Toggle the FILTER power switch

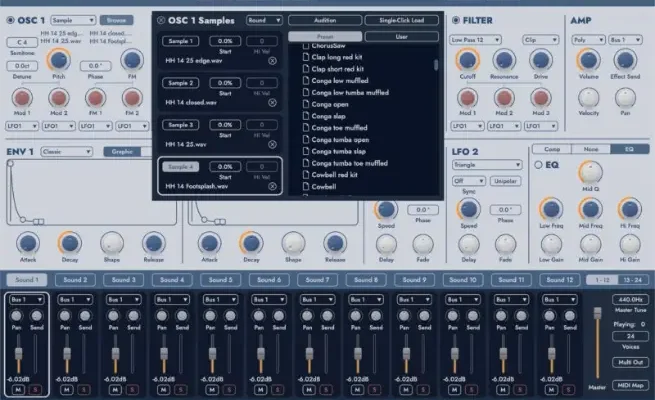(x=456, y=20)
